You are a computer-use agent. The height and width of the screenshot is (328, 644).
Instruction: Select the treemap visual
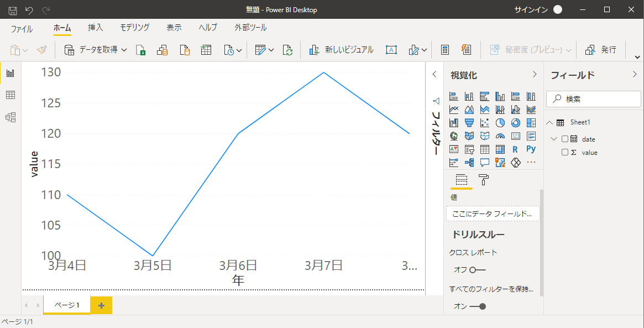point(531,122)
